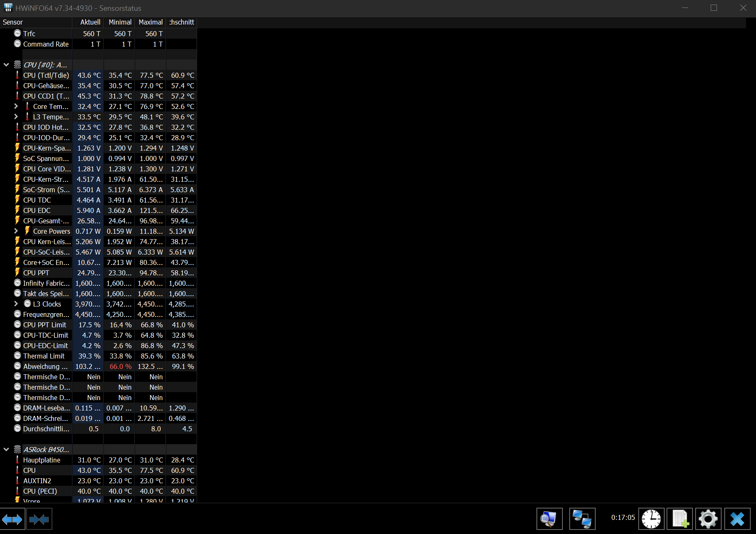Click the Infinity Fabric clock icon
Image resolution: width=756 pixels, height=534 pixels.
tap(17, 283)
